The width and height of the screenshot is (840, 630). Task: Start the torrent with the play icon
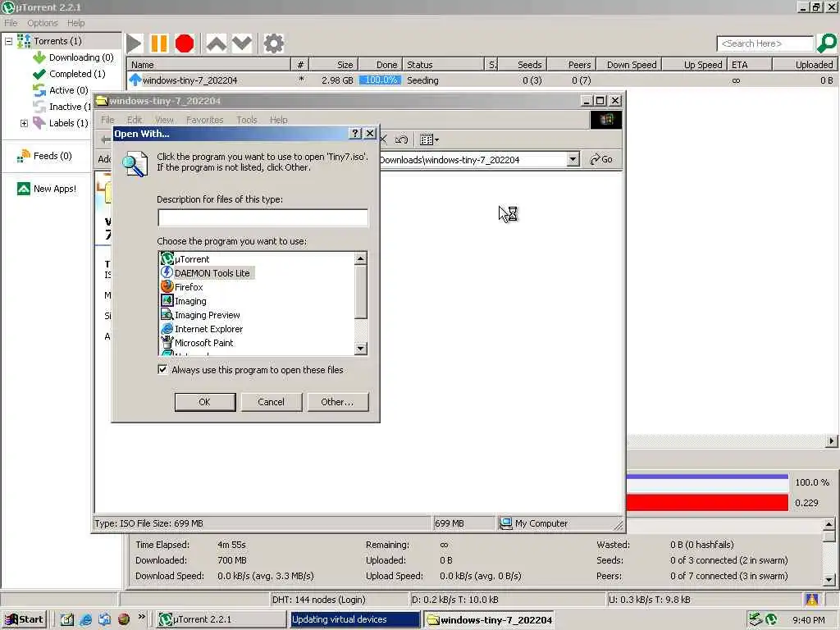coord(135,44)
